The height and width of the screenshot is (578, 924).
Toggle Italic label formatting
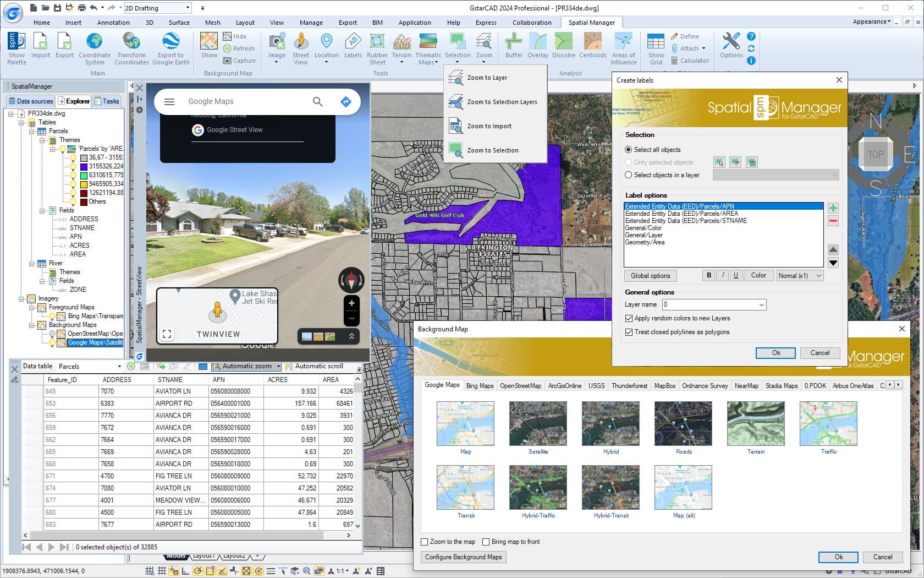point(722,276)
